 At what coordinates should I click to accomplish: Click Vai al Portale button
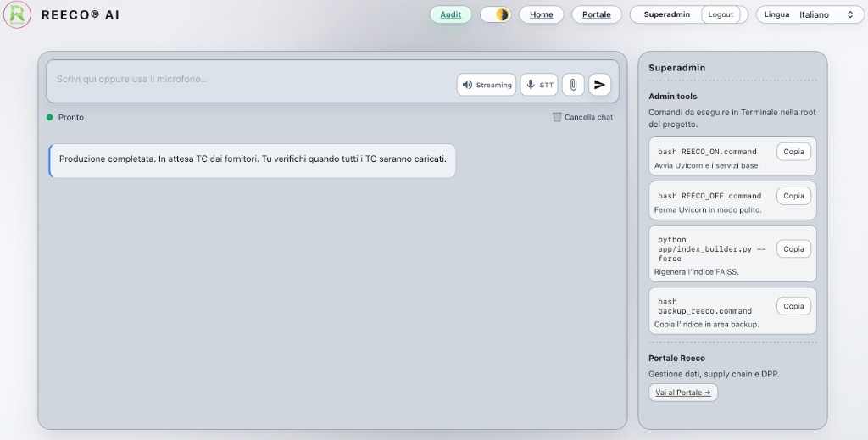(x=683, y=393)
